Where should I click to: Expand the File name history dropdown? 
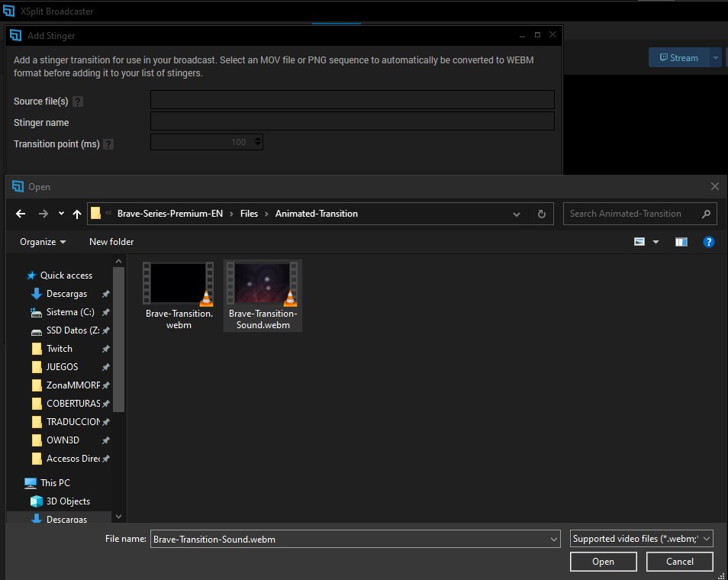click(553, 539)
